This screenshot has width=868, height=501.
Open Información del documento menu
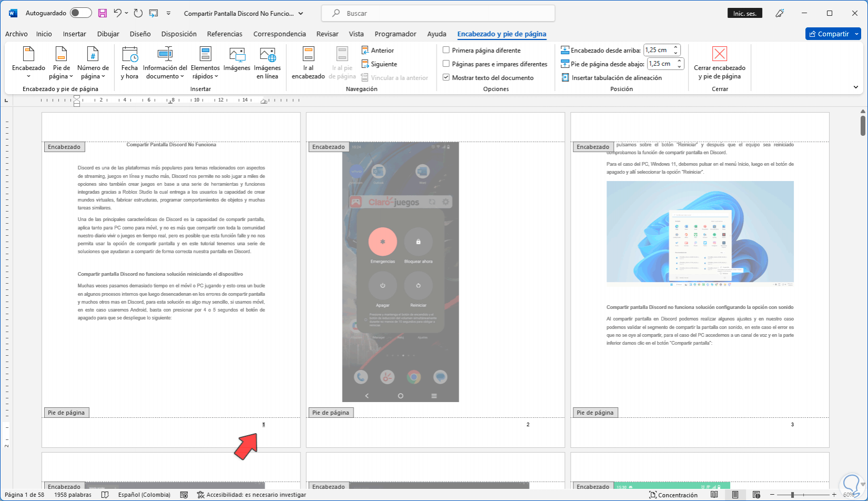[165, 63]
